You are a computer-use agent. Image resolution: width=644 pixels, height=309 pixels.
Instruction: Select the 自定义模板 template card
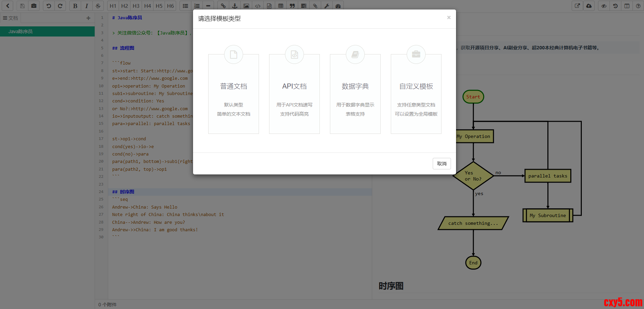tap(416, 94)
